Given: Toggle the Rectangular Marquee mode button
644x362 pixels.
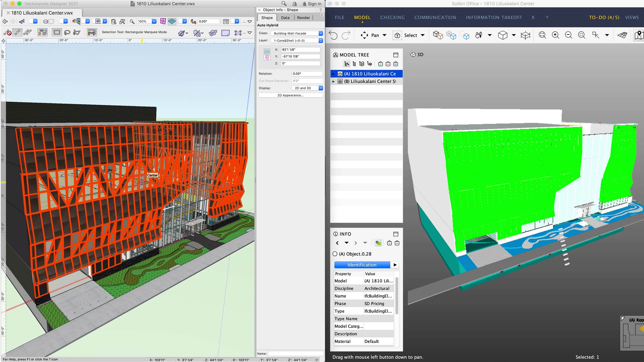Looking at the screenshot, I should 57,32.
